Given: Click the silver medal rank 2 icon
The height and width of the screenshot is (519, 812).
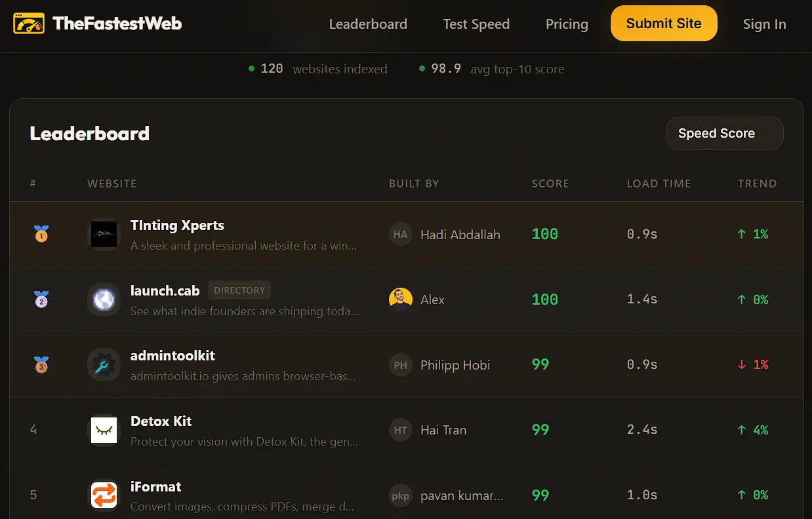Looking at the screenshot, I should [41, 299].
